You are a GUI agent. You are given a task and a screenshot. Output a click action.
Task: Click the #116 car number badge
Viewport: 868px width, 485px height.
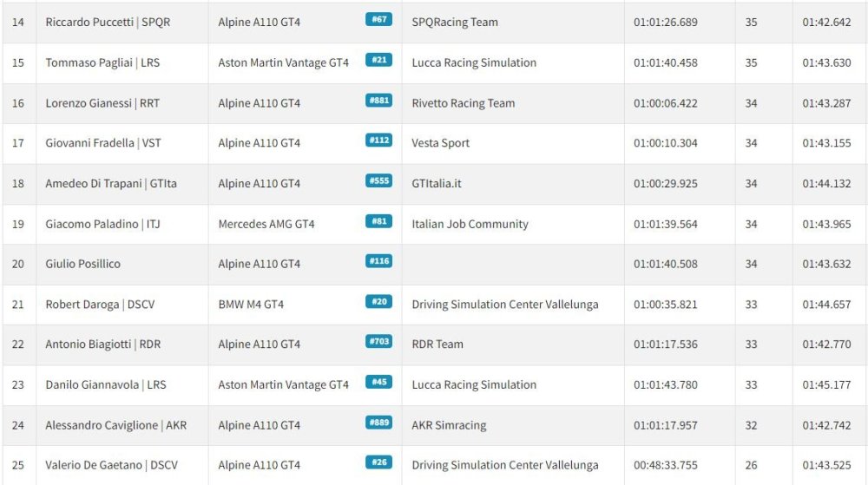(x=378, y=261)
